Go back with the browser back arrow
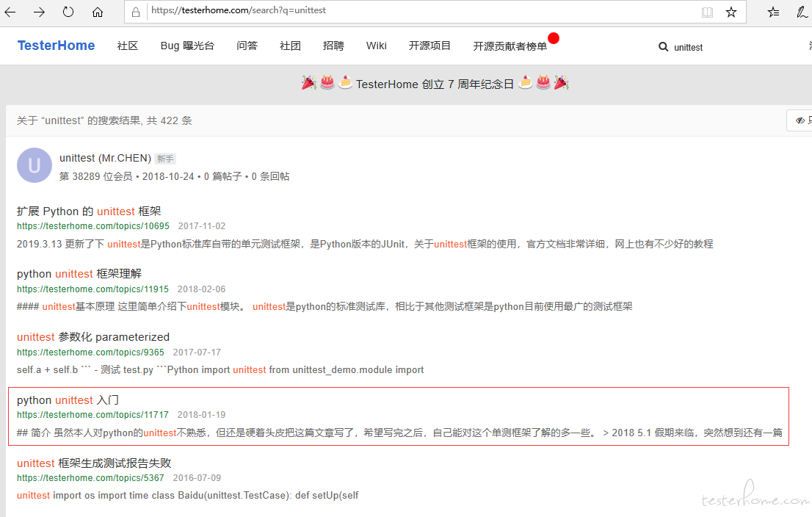The width and height of the screenshot is (812, 517). (10, 12)
